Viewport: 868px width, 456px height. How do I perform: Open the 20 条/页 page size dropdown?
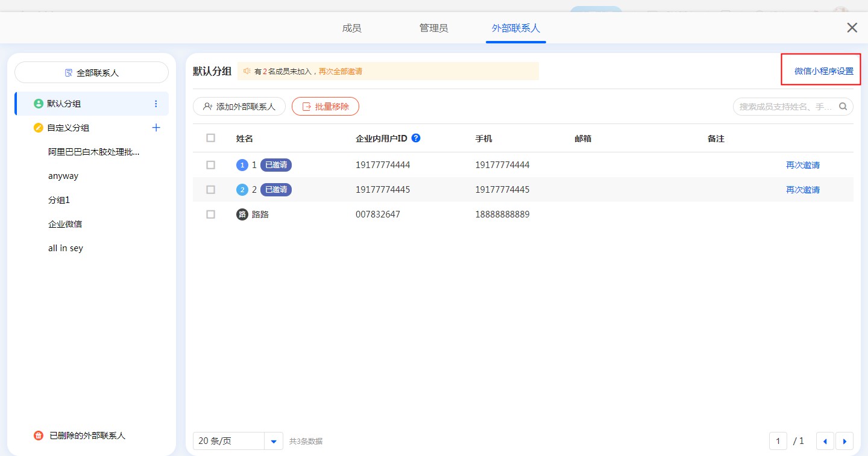click(x=274, y=441)
